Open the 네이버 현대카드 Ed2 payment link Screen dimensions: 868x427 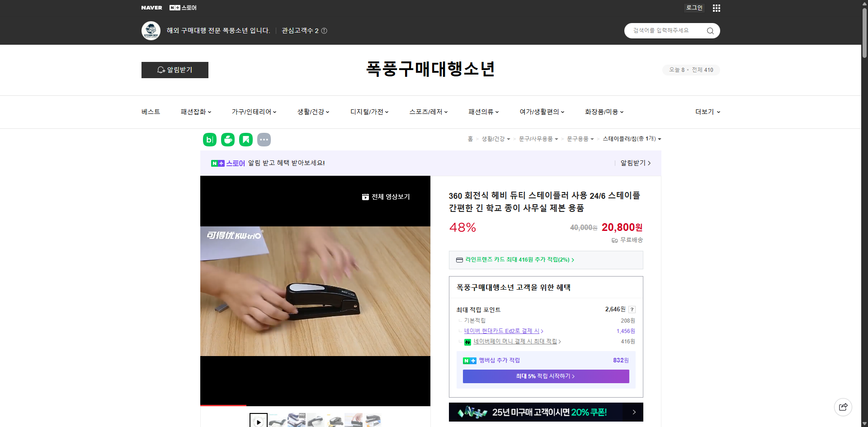502,331
